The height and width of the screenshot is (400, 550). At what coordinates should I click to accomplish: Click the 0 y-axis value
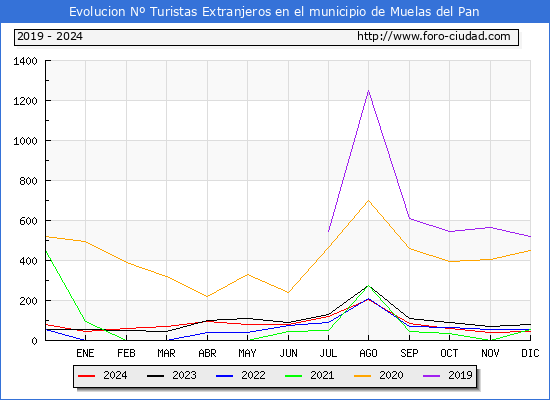pos(34,341)
